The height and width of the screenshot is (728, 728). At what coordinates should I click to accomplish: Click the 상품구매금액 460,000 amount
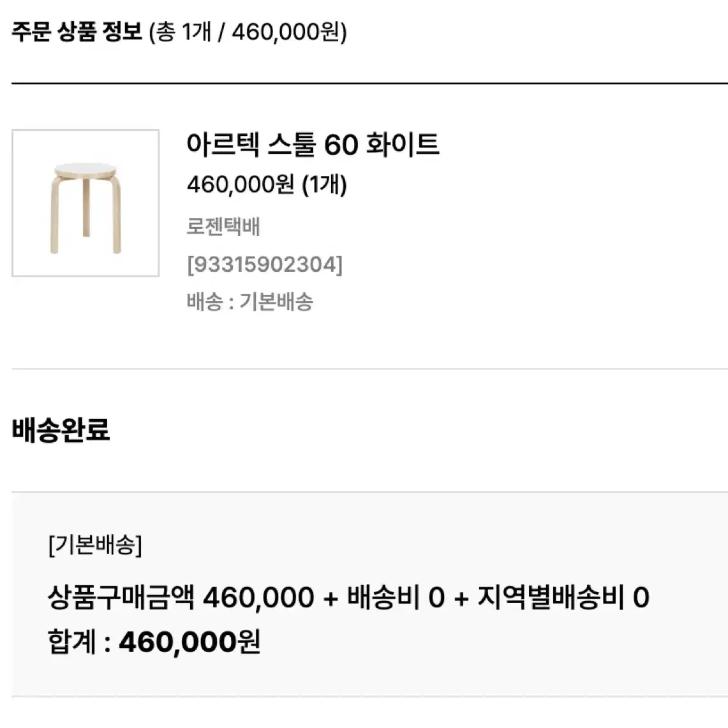pyautogui.click(x=181, y=597)
